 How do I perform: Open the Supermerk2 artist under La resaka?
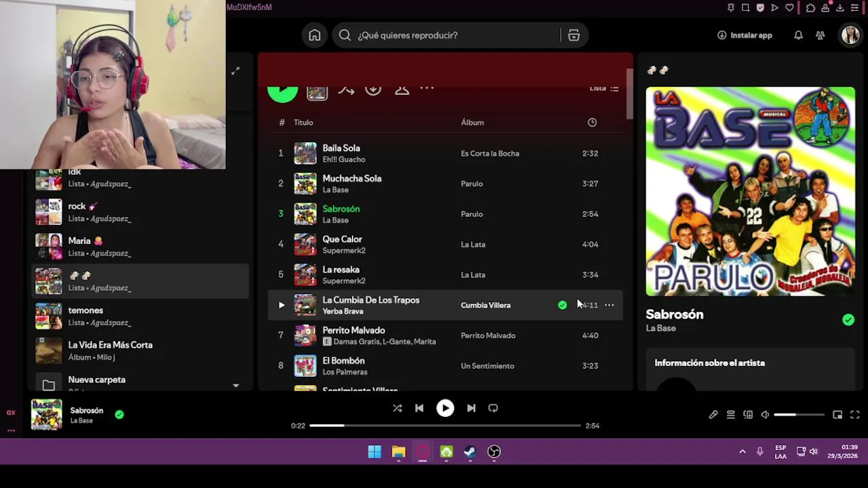(x=344, y=281)
